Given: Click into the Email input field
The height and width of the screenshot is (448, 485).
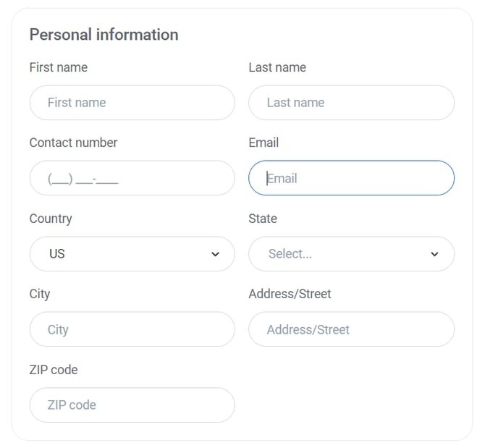Looking at the screenshot, I should [x=351, y=178].
